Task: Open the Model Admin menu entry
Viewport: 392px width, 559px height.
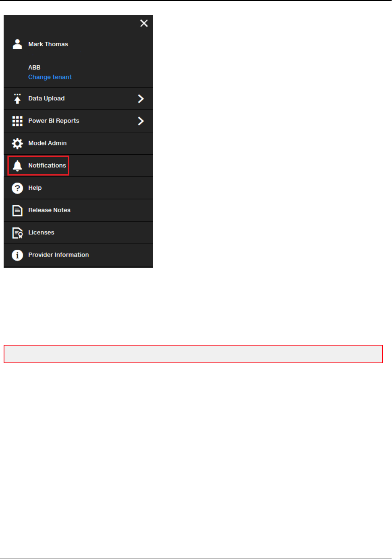Action: pyautogui.click(x=78, y=143)
